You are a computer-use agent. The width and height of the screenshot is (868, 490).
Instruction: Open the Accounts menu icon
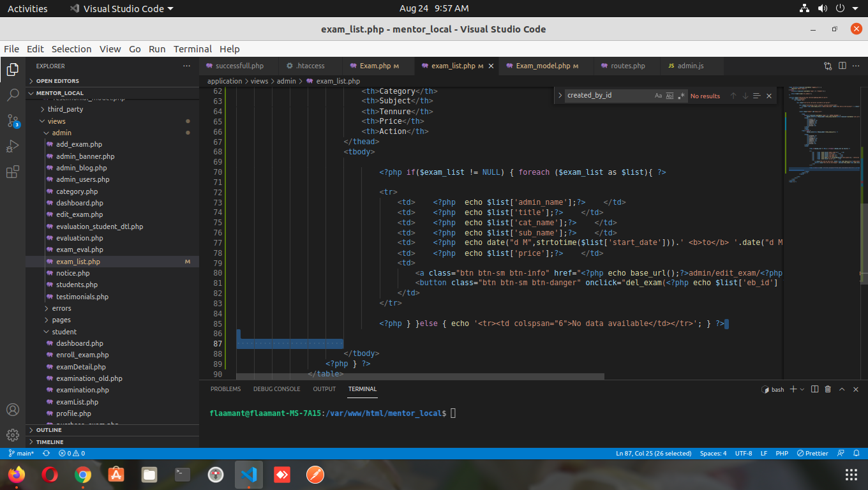coord(13,410)
